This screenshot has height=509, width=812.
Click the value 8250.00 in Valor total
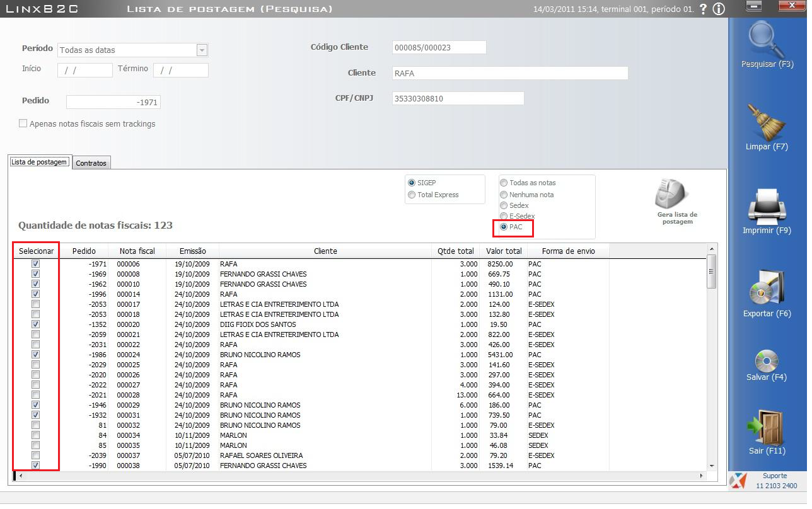click(501, 264)
